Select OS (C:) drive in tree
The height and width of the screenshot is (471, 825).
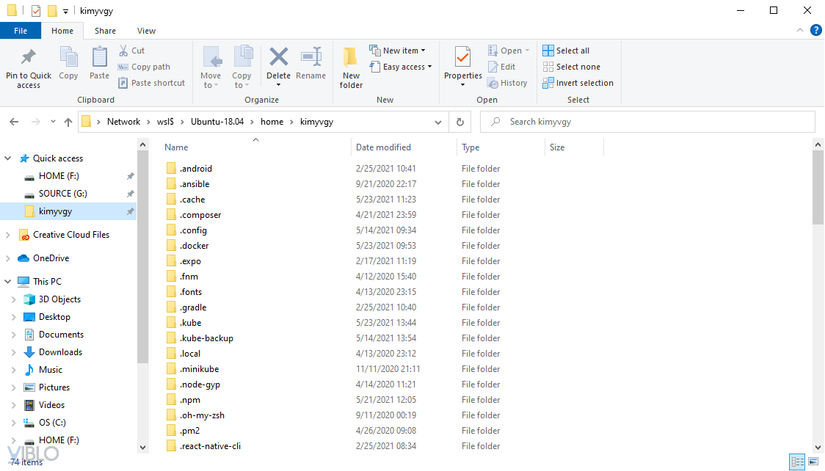pos(52,423)
